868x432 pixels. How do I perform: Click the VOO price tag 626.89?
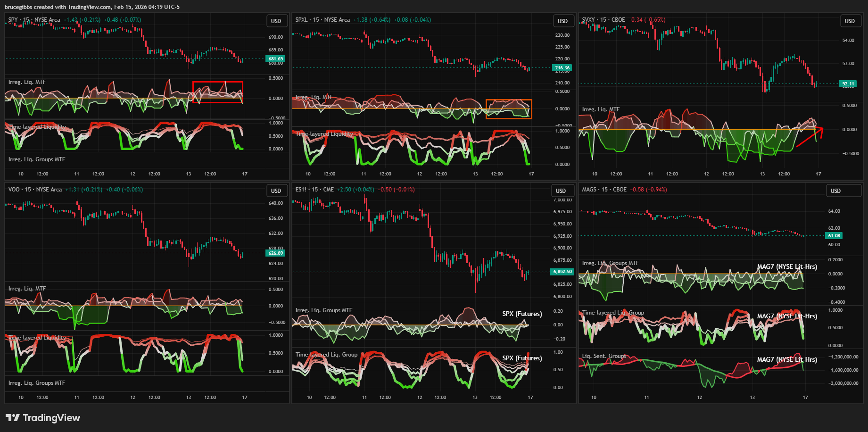pyautogui.click(x=276, y=253)
